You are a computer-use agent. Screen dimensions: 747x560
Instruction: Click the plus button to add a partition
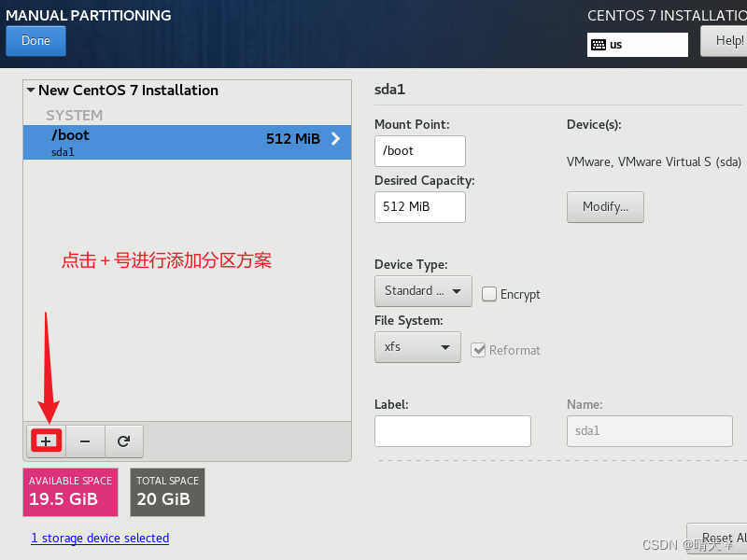point(46,441)
